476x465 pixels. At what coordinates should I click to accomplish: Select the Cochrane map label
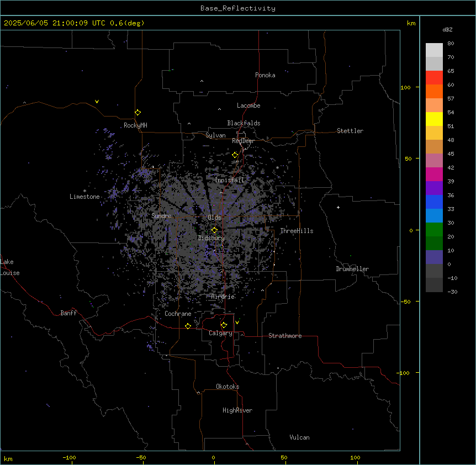pyautogui.click(x=178, y=314)
